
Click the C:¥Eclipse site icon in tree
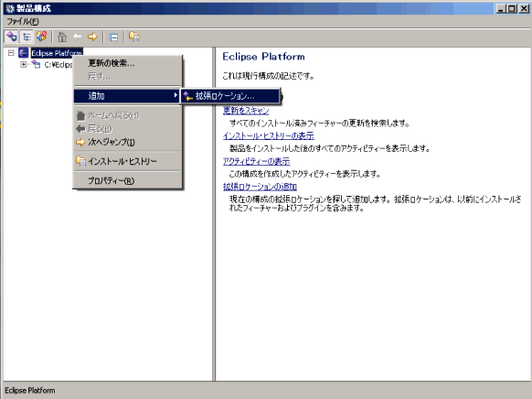coord(36,64)
